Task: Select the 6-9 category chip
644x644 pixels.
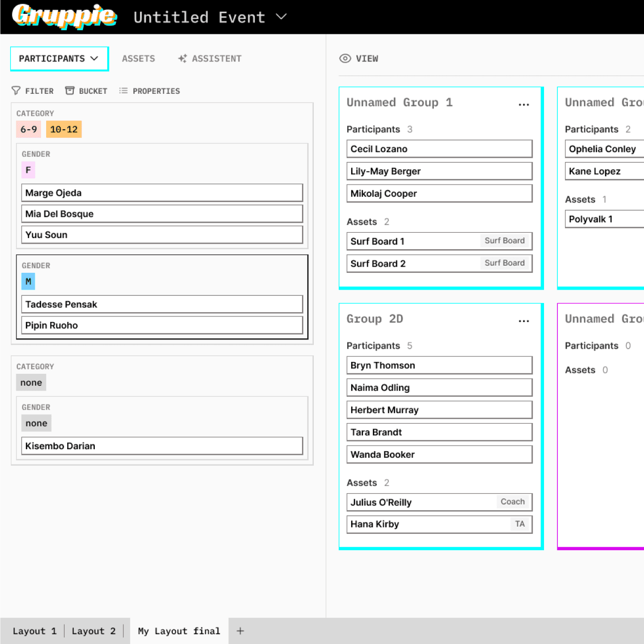Action: (28, 129)
